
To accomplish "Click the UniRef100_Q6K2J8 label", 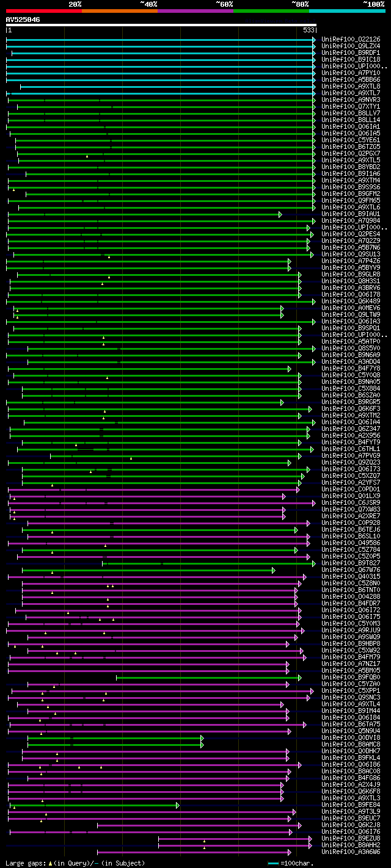I will (351, 825).
